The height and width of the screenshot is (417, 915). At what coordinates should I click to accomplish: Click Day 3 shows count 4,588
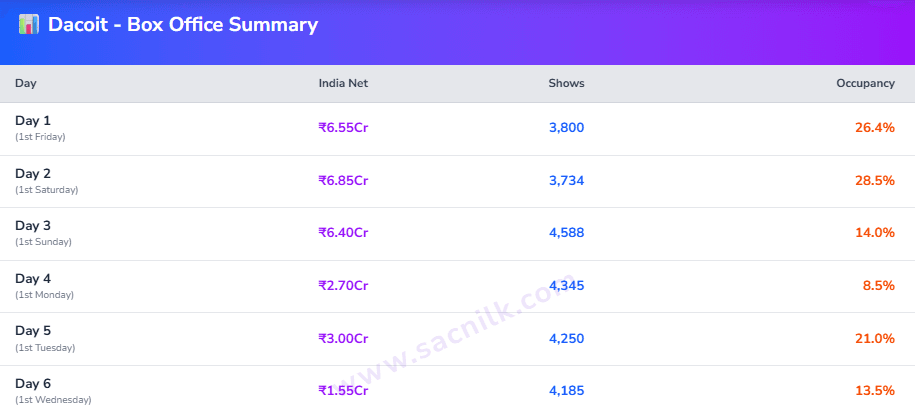pyautogui.click(x=566, y=233)
